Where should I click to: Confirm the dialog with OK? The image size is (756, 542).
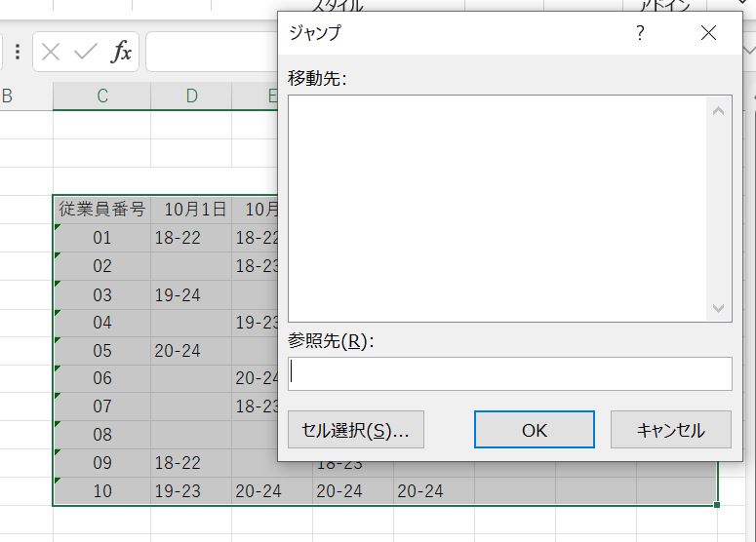tap(534, 430)
